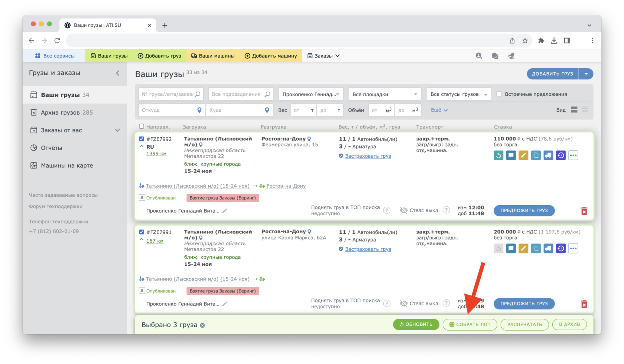Expand Заказы от вас in sidebar
This screenshot has width=624, height=364.
tap(117, 130)
